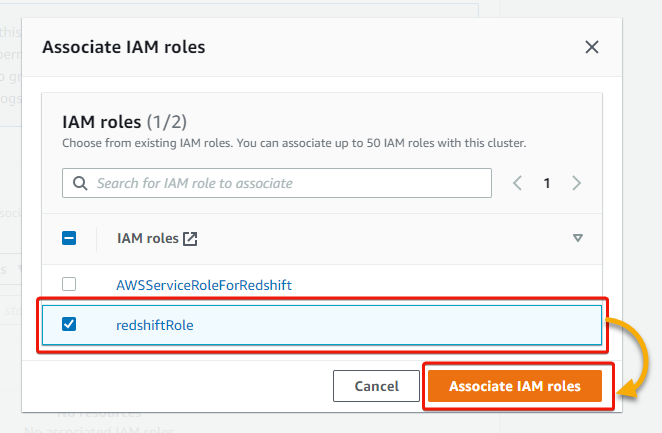Close the Associate IAM roles dialog
Viewport: 662px width, 433px height.
[592, 47]
